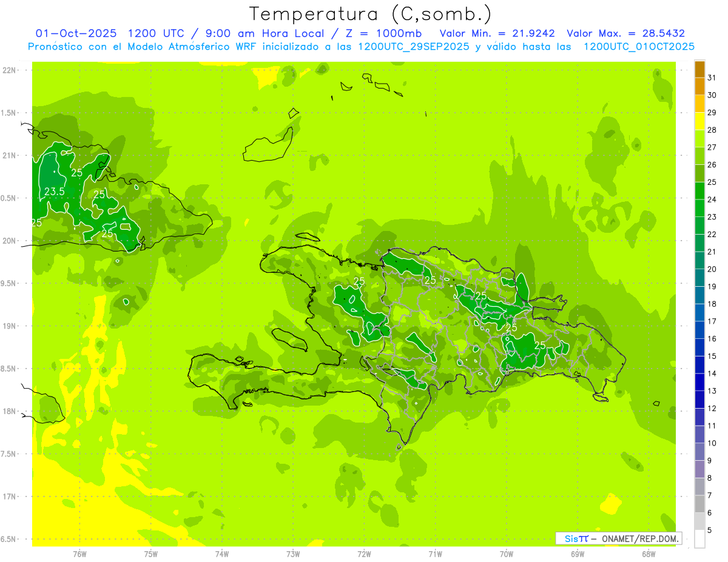Click the 18N latitude axis label
This screenshot has width=728, height=562.
click(9, 411)
